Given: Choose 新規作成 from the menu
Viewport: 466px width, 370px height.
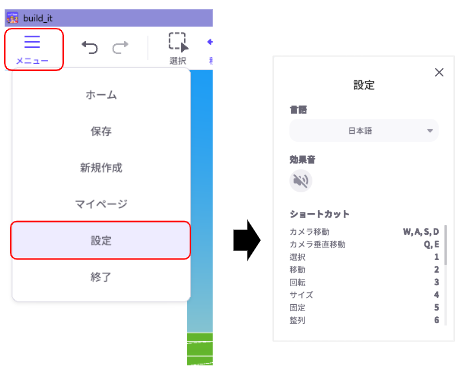Looking at the screenshot, I should (101, 167).
